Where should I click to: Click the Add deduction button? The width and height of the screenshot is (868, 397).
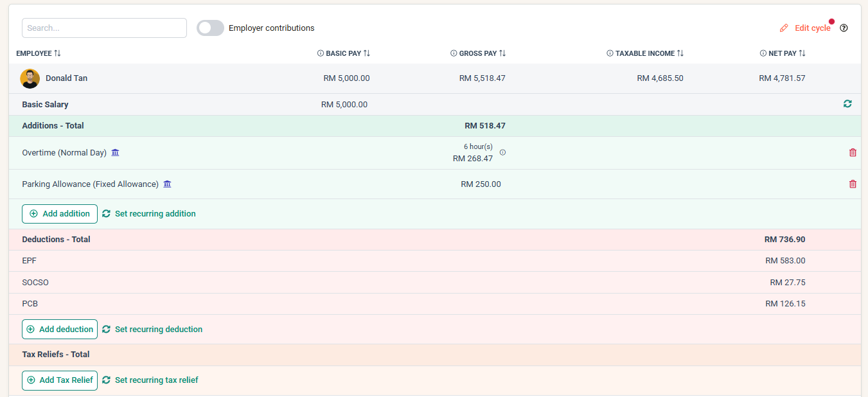[59, 329]
